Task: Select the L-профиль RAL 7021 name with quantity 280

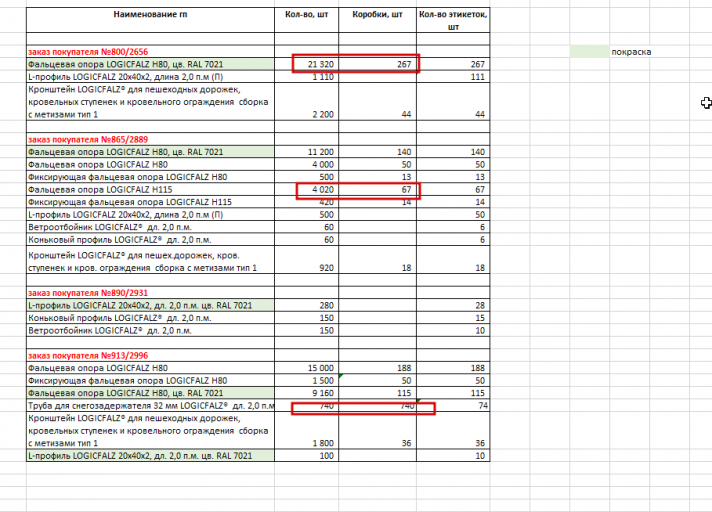Action: click(x=150, y=305)
